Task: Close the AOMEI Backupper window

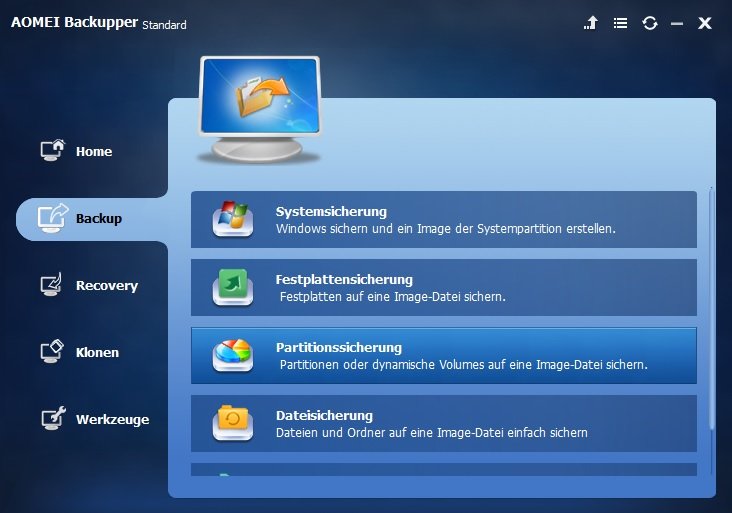Action: click(704, 23)
